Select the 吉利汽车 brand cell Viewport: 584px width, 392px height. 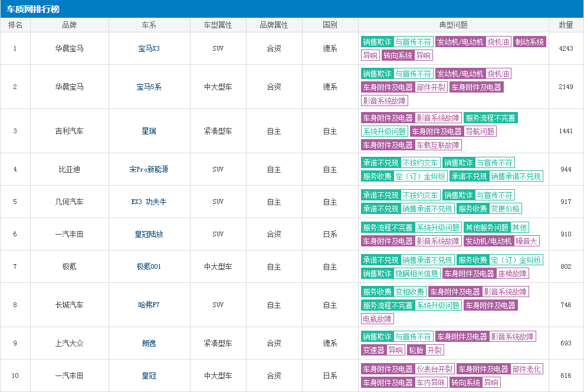69,131
